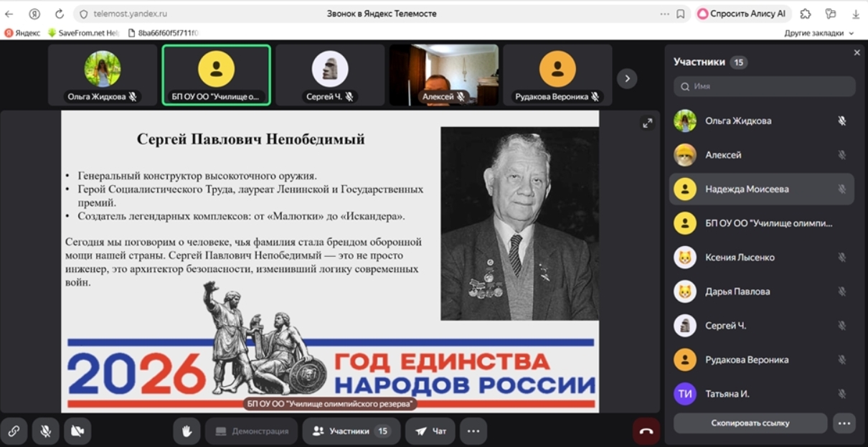
Task: Reload the page with browser refresh icon
Action: (x=60, y=14)
